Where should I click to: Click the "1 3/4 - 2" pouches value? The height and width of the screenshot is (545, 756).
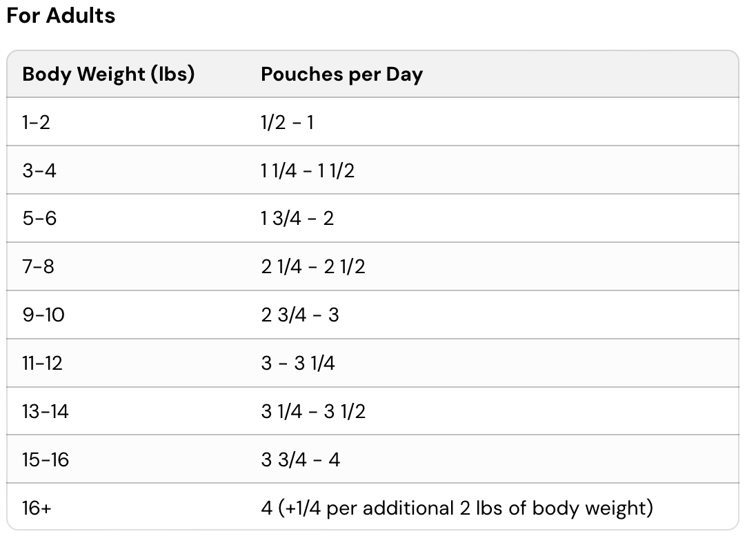coord(297,219)
